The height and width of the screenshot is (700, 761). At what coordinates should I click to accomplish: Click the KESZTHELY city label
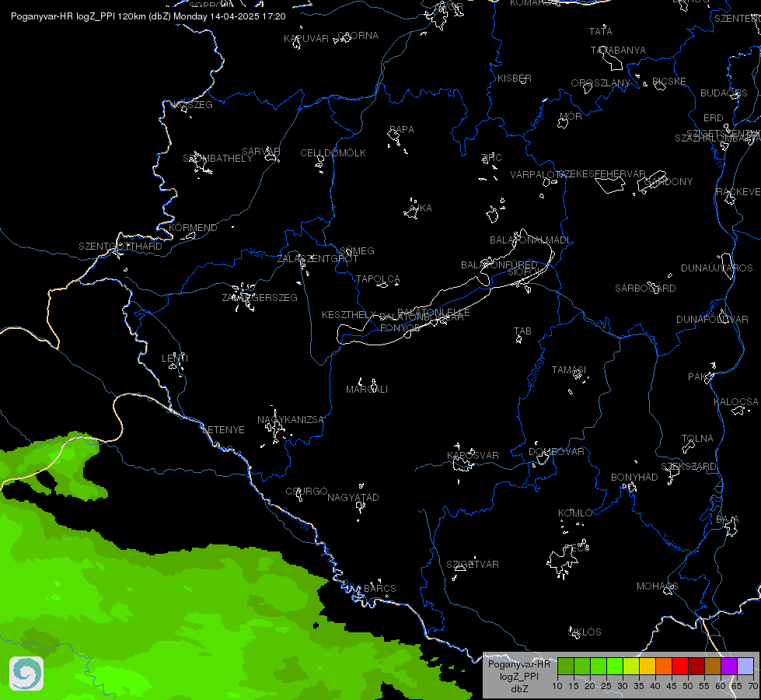[x=349, y=315]
